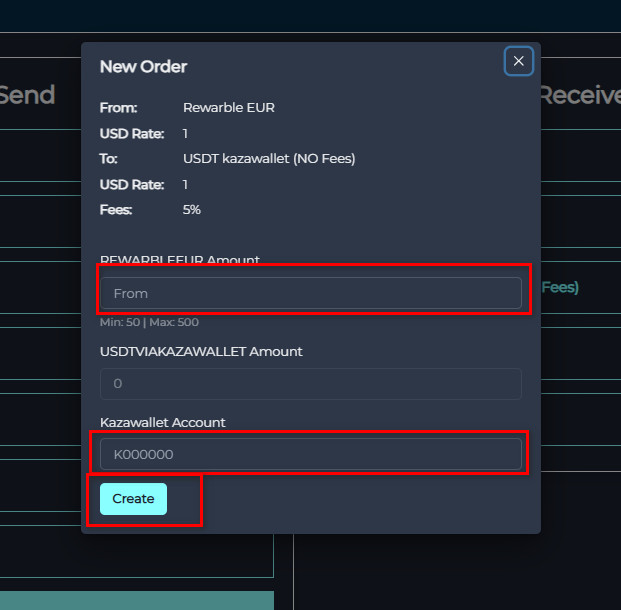Click the 'USDTVIAKAZAWALLET Amount' label

[x=201, y=352]
